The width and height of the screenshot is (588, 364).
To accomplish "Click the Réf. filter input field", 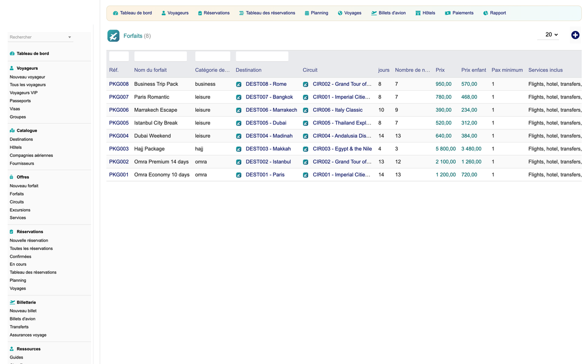I will (x=119, y=56).
